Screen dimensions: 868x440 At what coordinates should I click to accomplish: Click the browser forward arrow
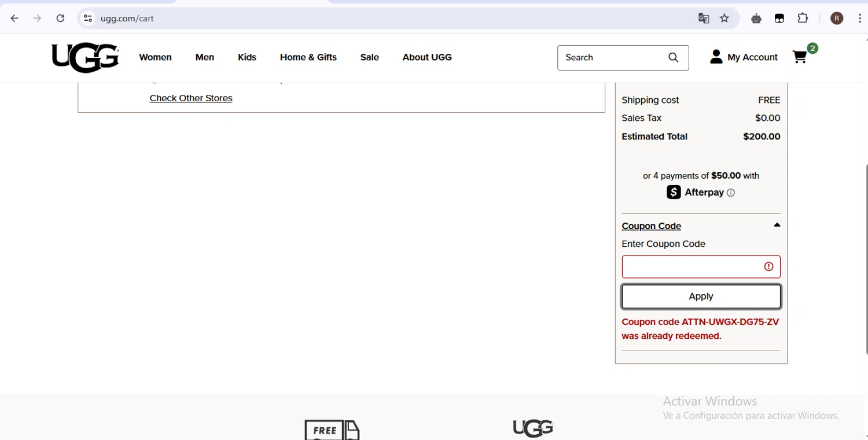[38, 19]
